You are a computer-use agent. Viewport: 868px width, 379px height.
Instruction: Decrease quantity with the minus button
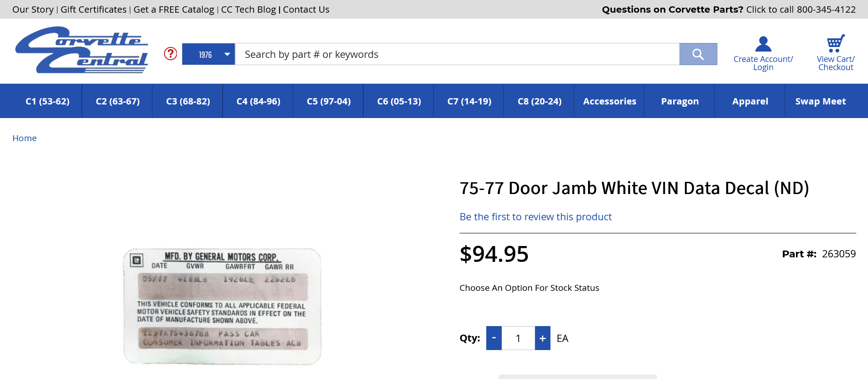[494, 338]
